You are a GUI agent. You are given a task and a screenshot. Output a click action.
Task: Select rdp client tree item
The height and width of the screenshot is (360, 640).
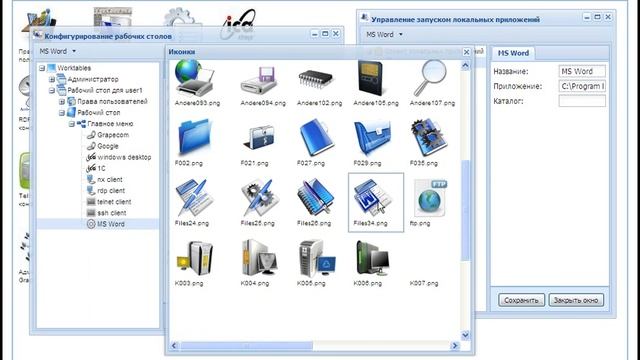point(111,191)
